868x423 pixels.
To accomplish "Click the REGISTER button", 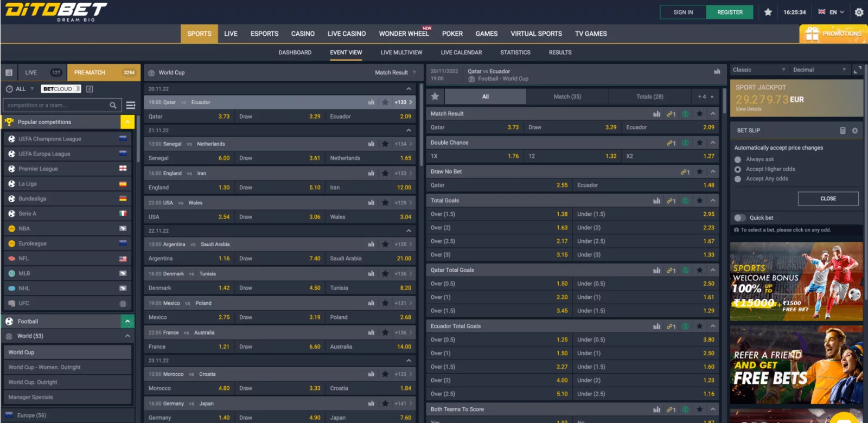I will 730,12.
